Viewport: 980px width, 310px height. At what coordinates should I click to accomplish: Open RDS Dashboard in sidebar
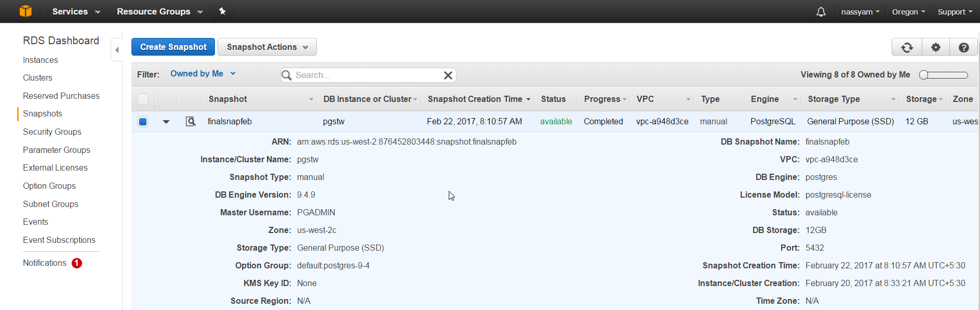(x=61, y=41)
